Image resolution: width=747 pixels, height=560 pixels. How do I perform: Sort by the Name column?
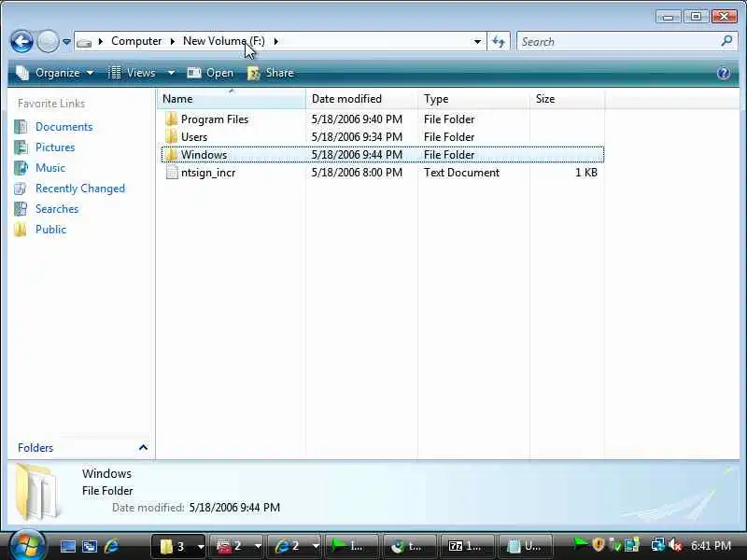click(x=231, y=99)
